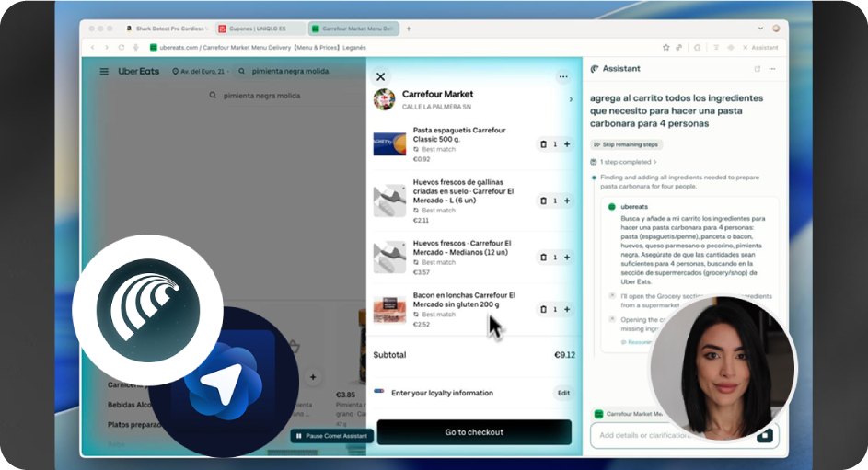Select the Subtotal €9.12 amount
This screenshot has height=470, width=868.
pos(564,355)
